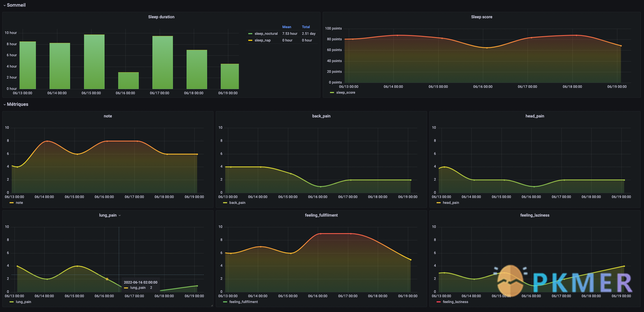Sort legend by Total column header
Image resolution: width=644 pixels, height=312 pixels.
pyautogui.click(x=306, y=27)
